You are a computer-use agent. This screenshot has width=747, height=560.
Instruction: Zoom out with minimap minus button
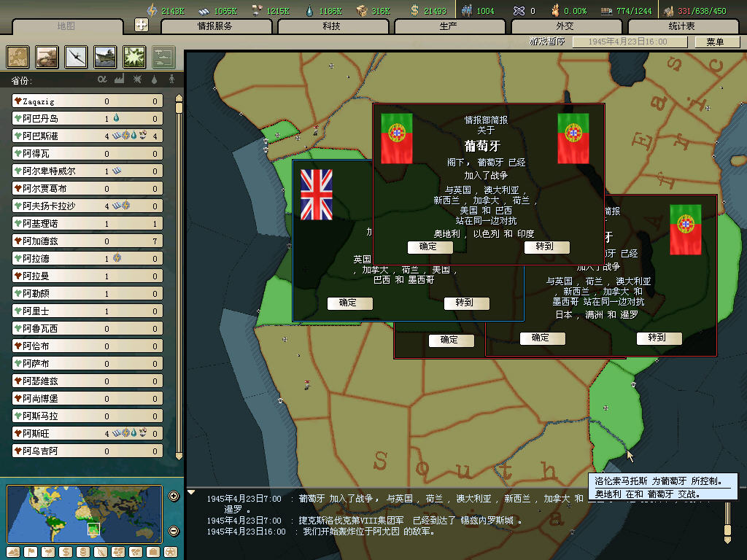pyautogui.click(x=174, y=530)
